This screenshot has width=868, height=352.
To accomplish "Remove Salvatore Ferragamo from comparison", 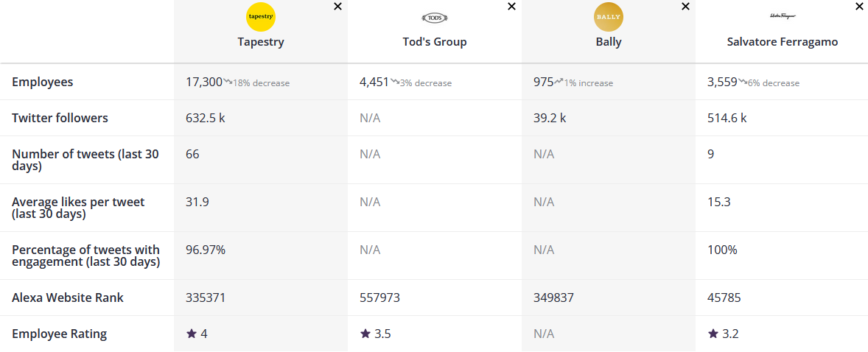I will click(859, 7).
